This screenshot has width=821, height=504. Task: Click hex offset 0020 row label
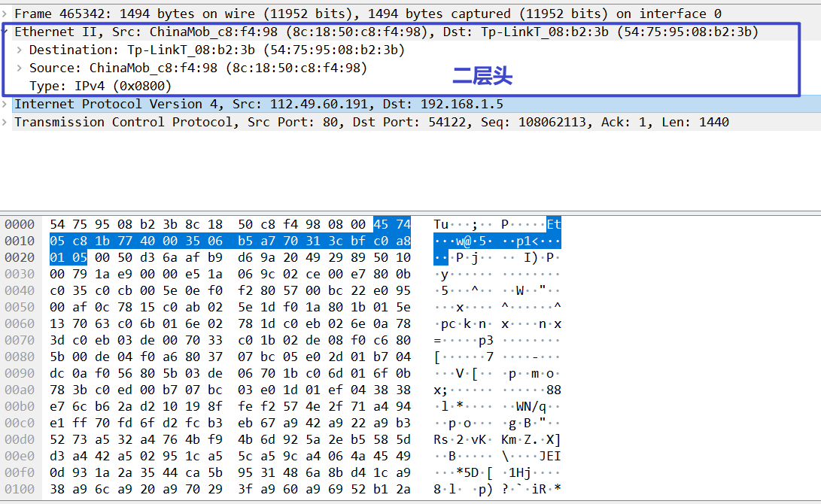click(20, 257)
